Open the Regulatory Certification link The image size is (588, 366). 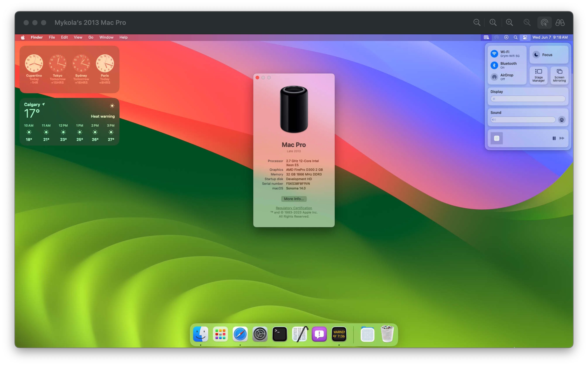click(x=294, y=208)
